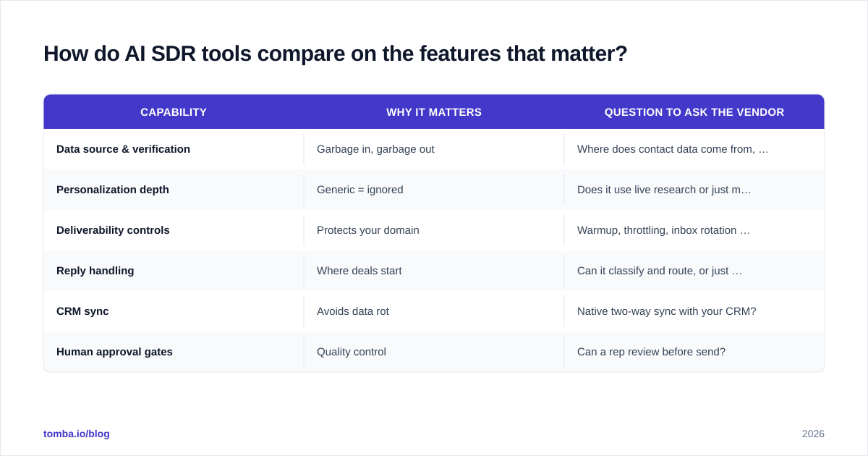
Task: Select the 'Data source & verification' cell
Action: [174, 149]
